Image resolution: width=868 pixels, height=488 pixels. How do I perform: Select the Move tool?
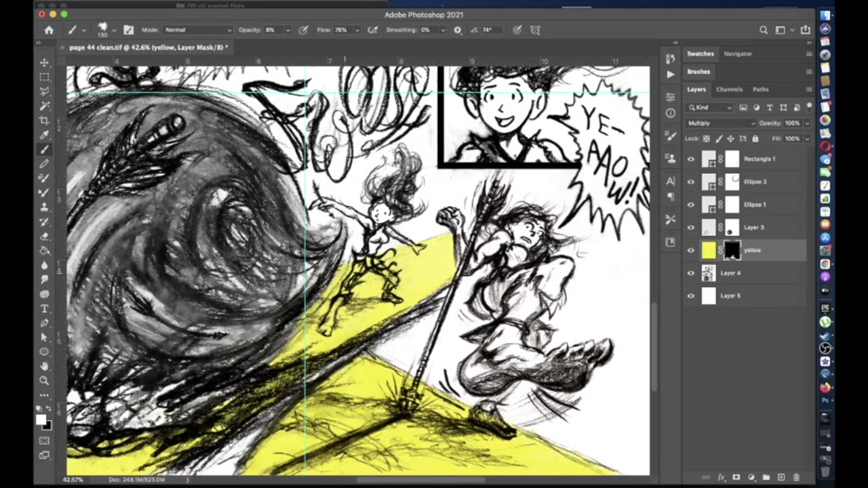pyautogui.click(x=45, y=62)
